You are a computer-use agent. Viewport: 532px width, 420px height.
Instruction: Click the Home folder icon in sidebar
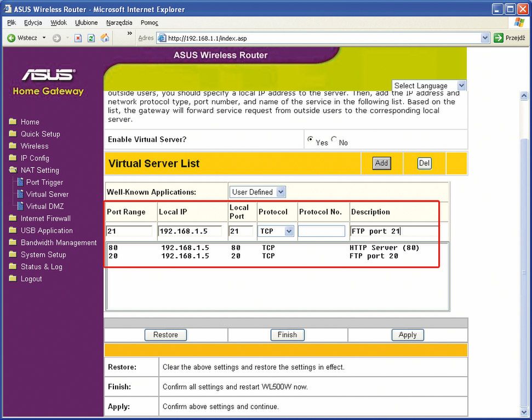pos(13,121)
